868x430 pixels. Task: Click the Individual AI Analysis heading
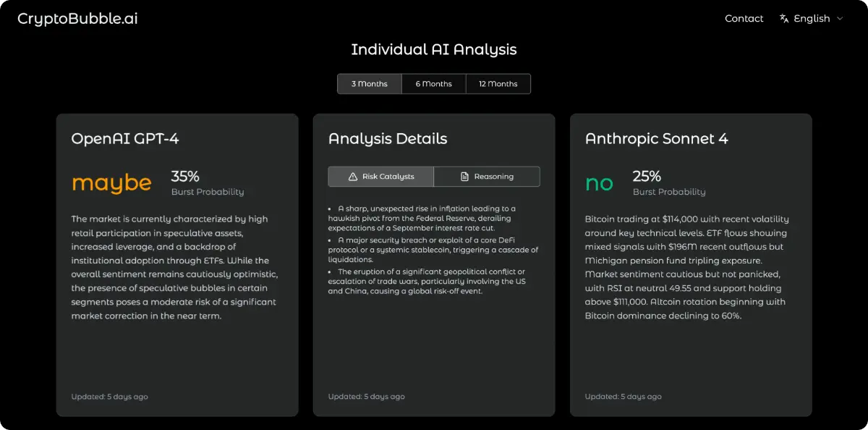click(x=434, y=50)
